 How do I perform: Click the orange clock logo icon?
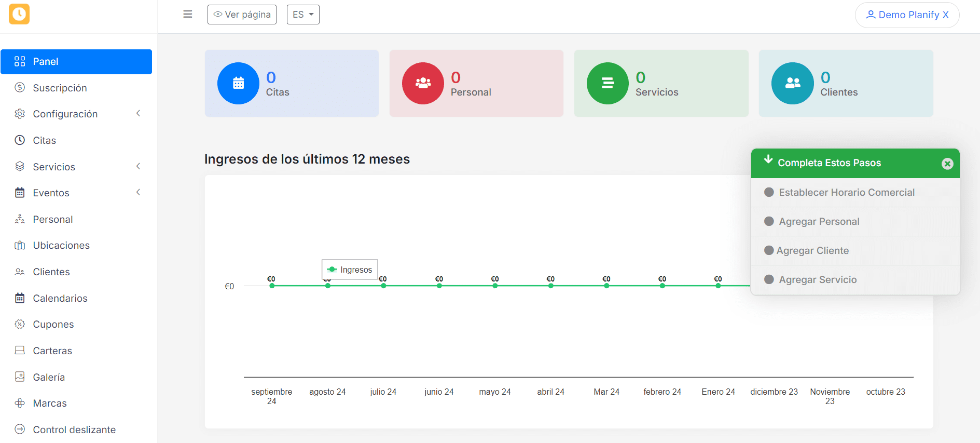pyautogui.click(x=19, y=14)
